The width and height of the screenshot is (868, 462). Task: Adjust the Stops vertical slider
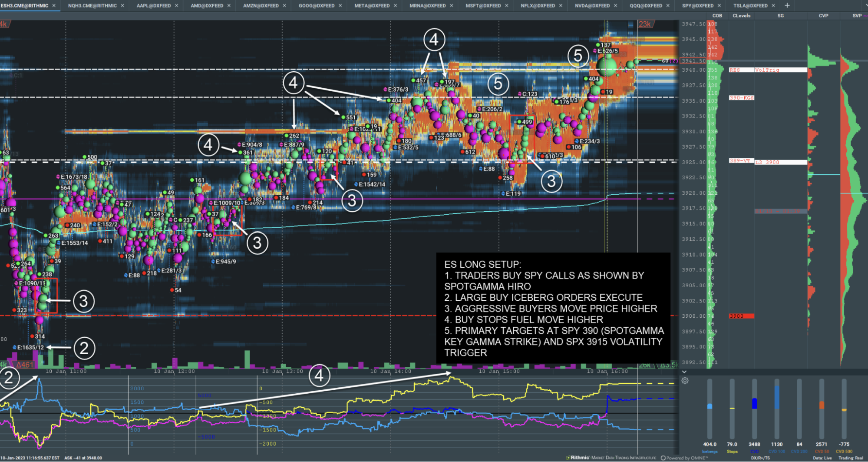click(732, 409)
